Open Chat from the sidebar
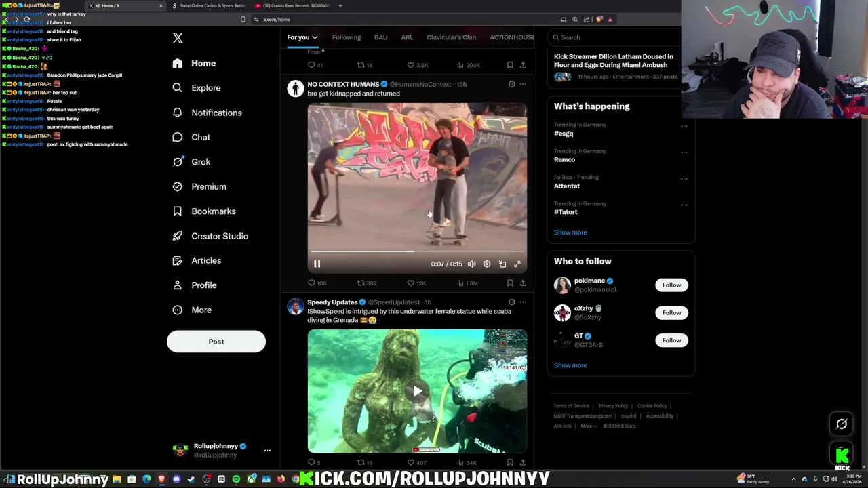 click(191, 137)
